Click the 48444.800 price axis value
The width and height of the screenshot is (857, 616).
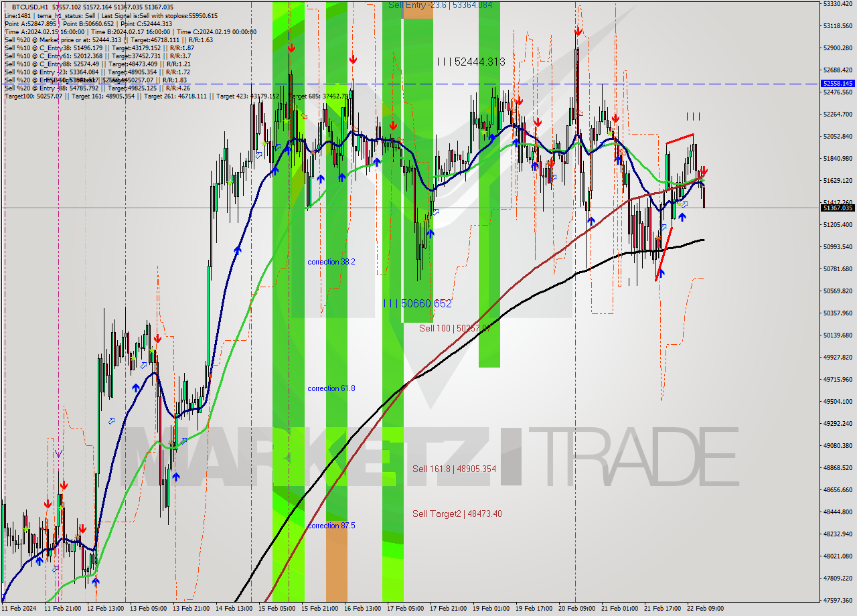coord(838,512)
